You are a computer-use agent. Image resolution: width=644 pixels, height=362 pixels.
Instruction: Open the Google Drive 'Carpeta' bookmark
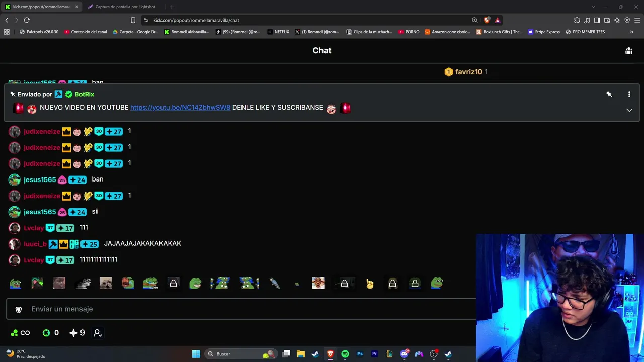click(135, 32)
